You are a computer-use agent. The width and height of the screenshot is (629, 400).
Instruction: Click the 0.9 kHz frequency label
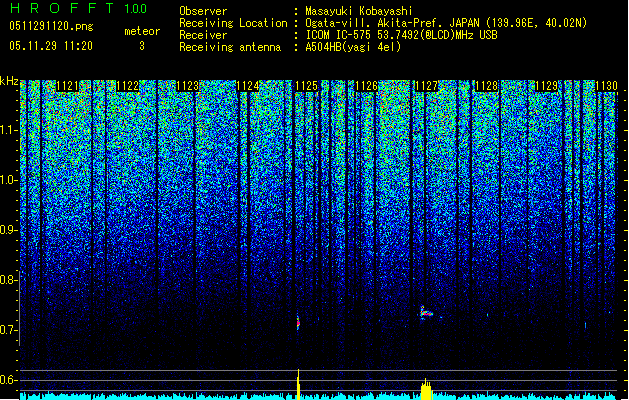(9, 230)
